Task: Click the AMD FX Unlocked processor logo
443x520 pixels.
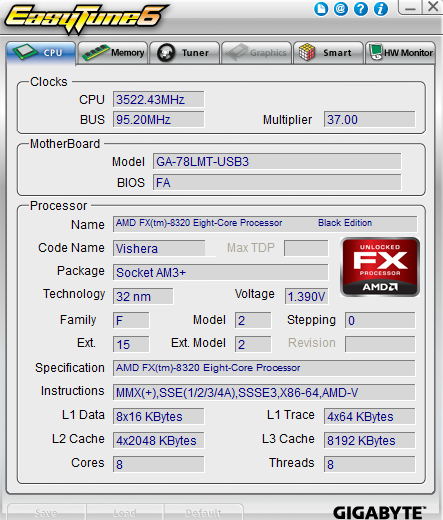Action: pyautogui.click(x=380, y=267)
